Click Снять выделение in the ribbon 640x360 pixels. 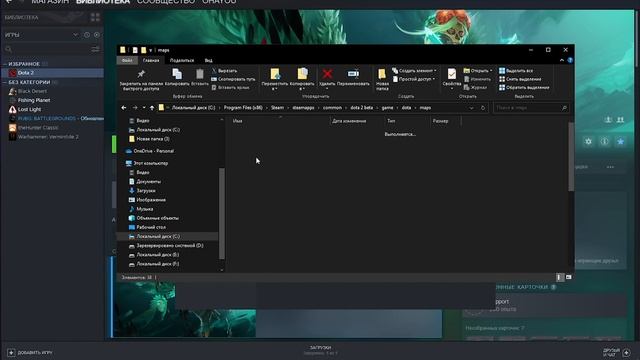click(x=520, y=79)
